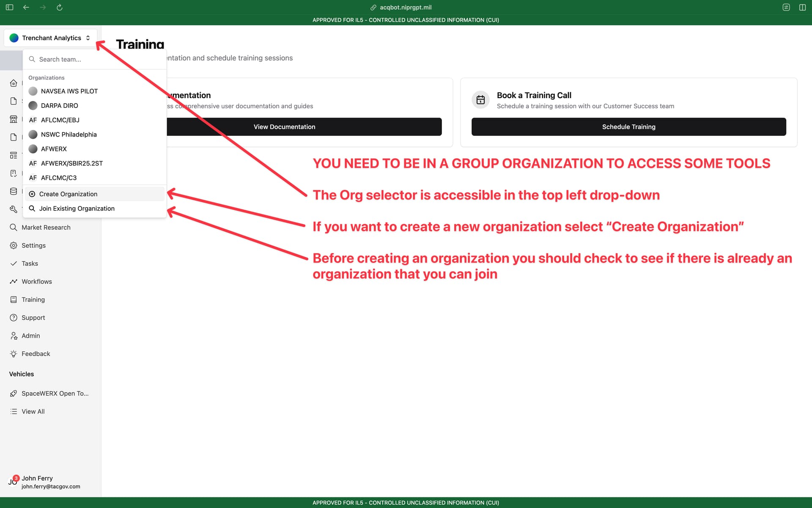Click the Support question mark icon

click(14, 318)
